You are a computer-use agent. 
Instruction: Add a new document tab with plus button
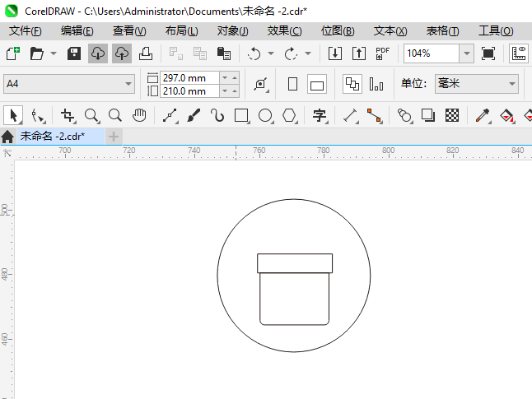click(114, 137)
